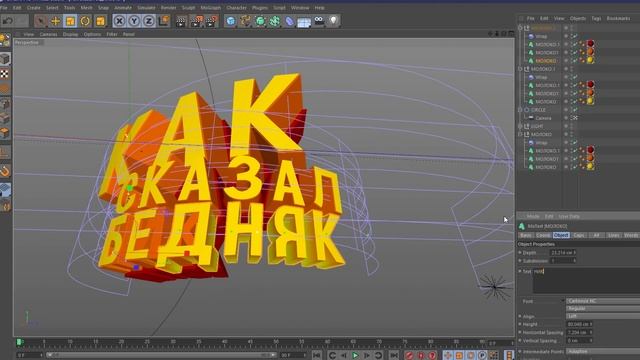The image size is (640, 360).
Task: Click the Autokeying button
Action: point(421,356)
